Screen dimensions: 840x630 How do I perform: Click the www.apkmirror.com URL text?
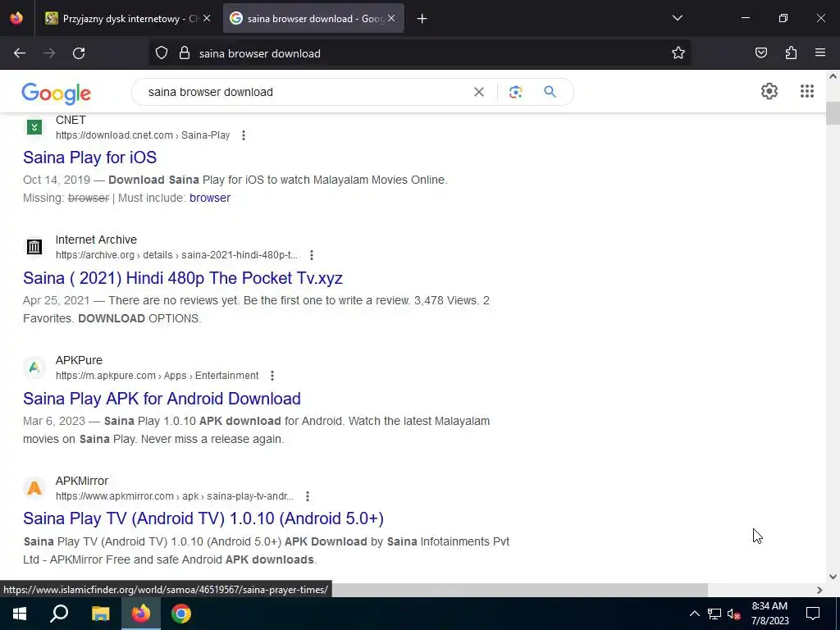tap(175, 496)
